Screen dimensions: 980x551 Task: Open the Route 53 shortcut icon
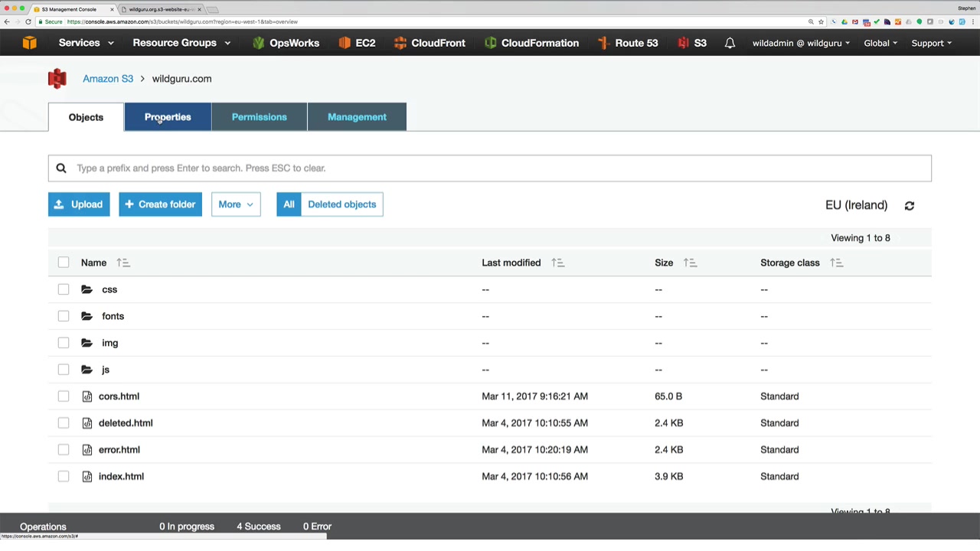(x=604, y=43)
